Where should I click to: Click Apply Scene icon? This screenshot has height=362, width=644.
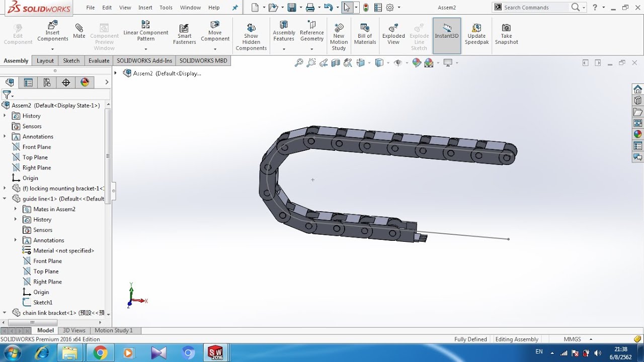click(x=429, y=63)
